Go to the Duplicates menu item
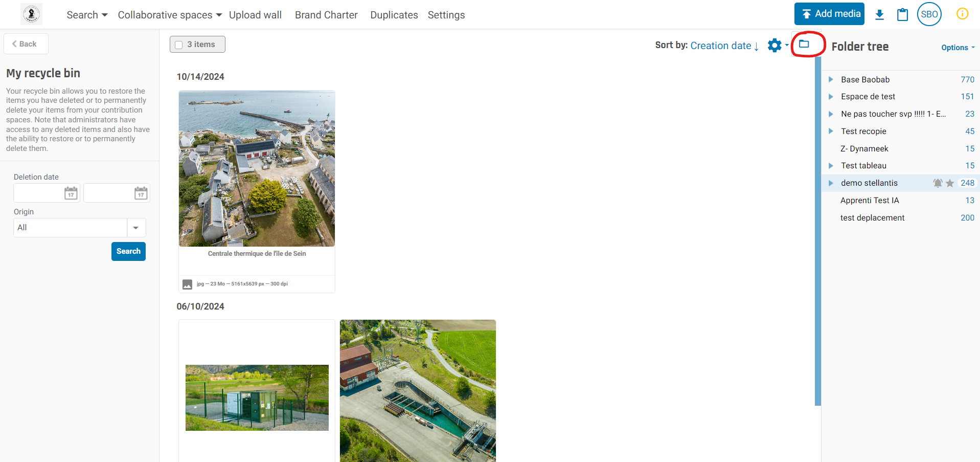 pos(394,15)
